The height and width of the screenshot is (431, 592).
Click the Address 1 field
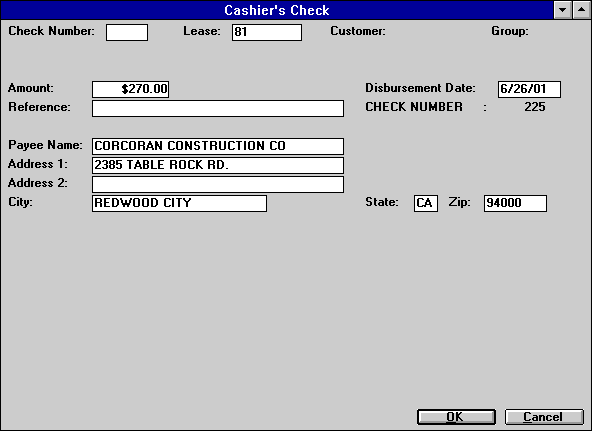pyautogui.click(x=218, y=165)
